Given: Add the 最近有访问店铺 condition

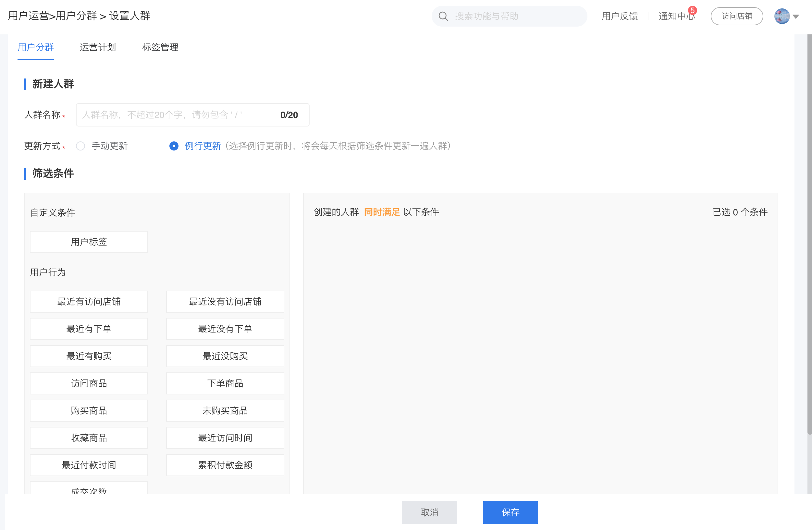Looking at the screenshot, I should click(x=89, y=302).
